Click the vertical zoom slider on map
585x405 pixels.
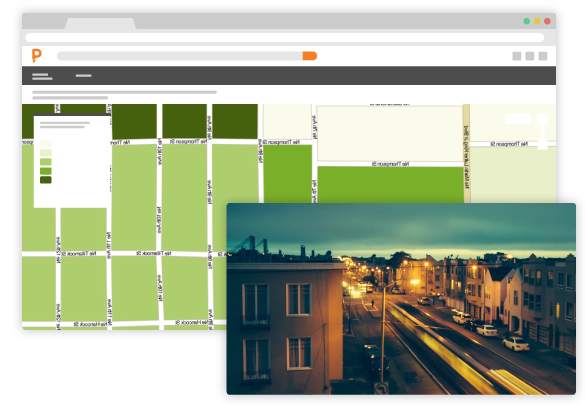point(542,132)
